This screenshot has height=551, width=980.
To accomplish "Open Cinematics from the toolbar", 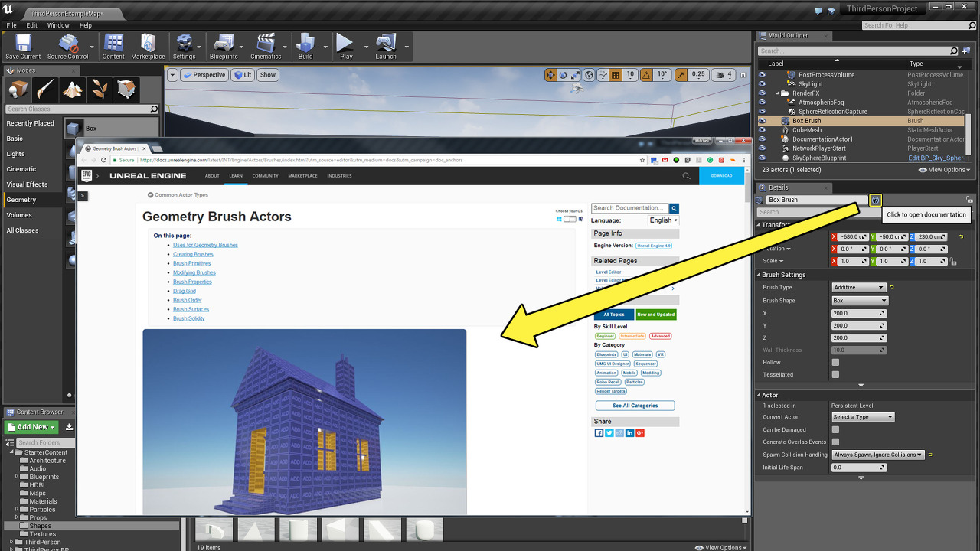I will (x=266, y=46).
